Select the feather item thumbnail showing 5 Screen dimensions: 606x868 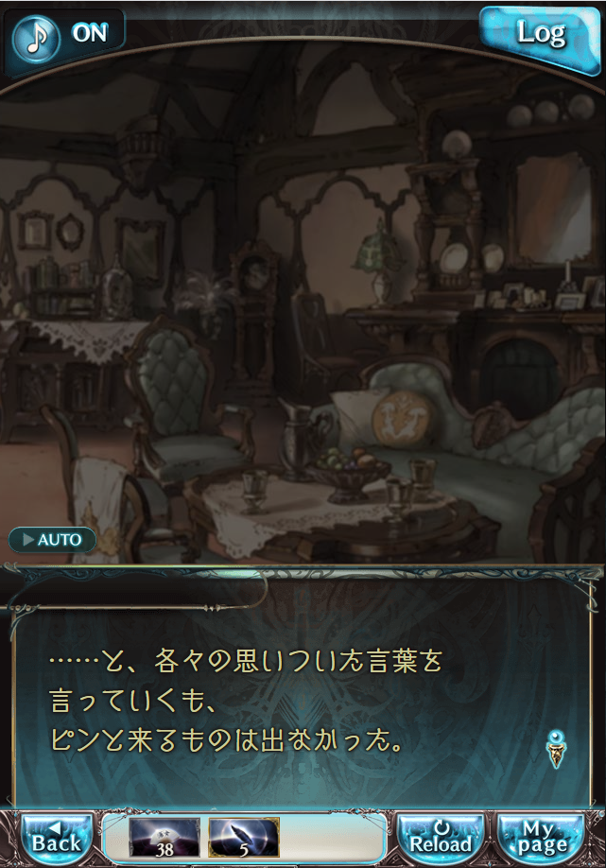[244, 837]
